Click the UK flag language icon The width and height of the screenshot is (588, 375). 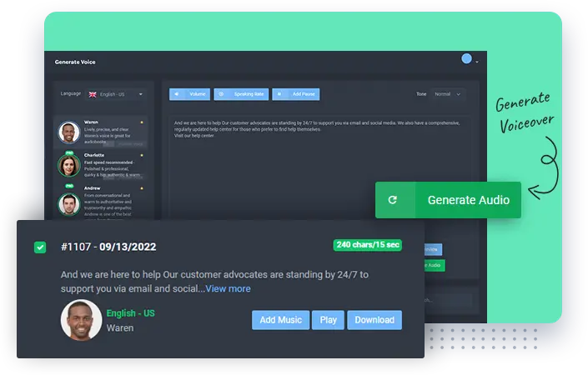click(x=93, y=94)
